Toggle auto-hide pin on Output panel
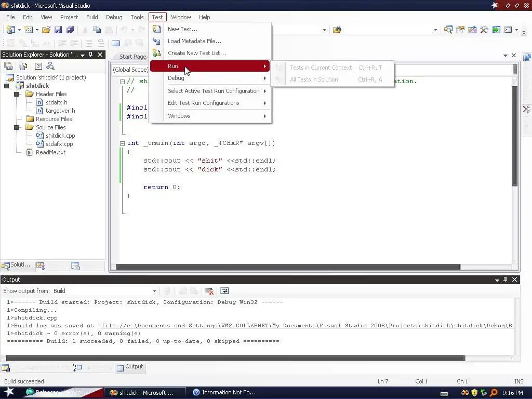The height and width of the screenshot is (399, 532). 505,280
